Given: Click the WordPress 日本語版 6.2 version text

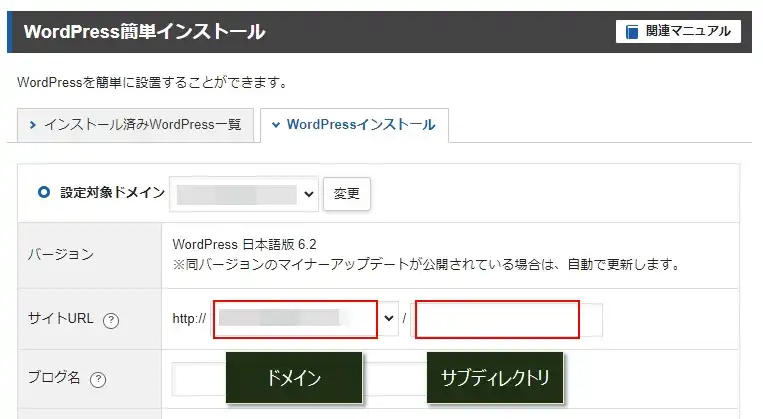Looking at the screenshot, I should pyautogui.click(x=244, y=244).
